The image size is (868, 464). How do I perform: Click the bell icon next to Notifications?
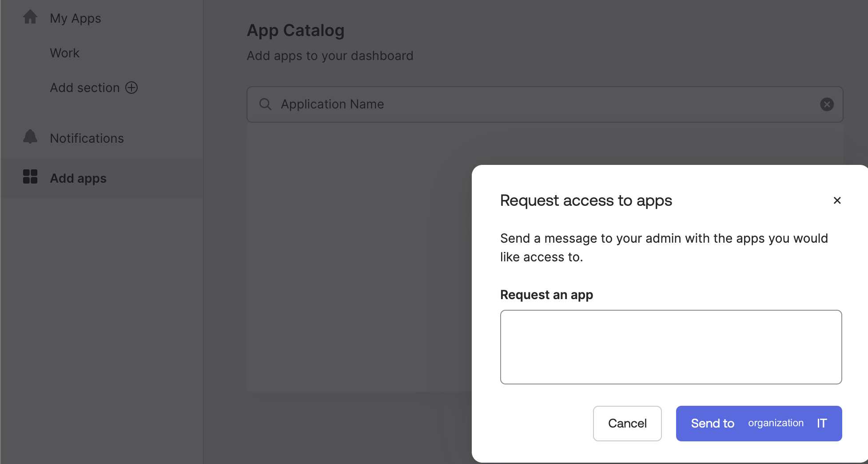[30, 136]
